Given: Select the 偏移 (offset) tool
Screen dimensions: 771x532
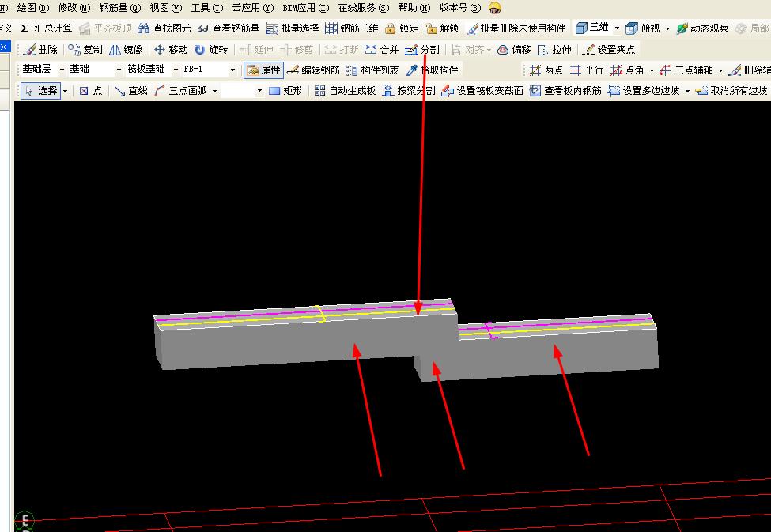Looking at the screenshot, I should (514, 50).
